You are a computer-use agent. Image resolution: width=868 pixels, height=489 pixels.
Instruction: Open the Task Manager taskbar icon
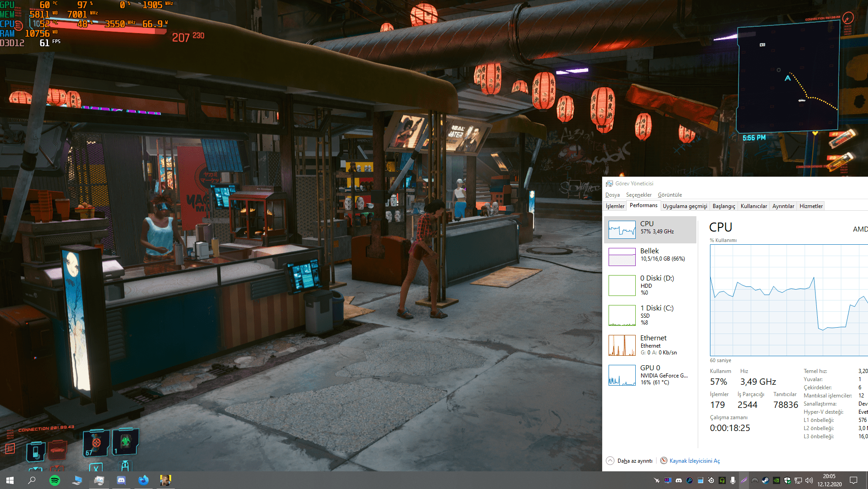click(x=99, y=480)
